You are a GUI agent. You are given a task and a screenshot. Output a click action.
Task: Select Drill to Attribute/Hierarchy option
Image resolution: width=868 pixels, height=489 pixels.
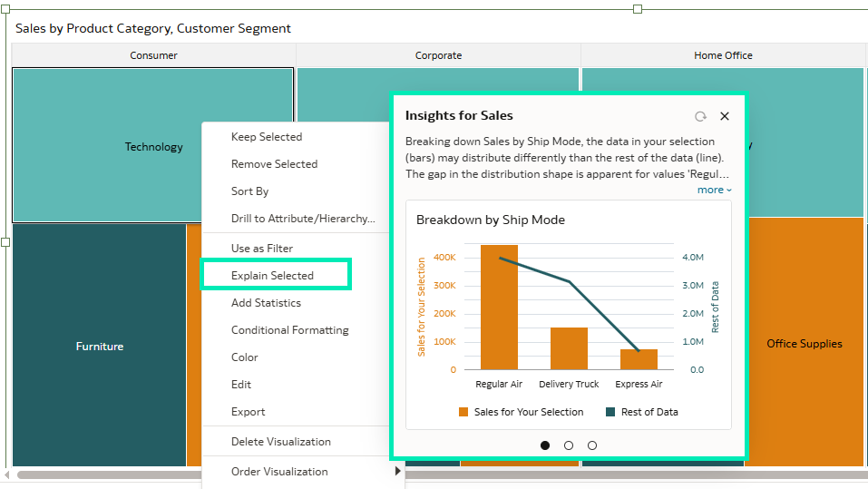tap(303, 219)
